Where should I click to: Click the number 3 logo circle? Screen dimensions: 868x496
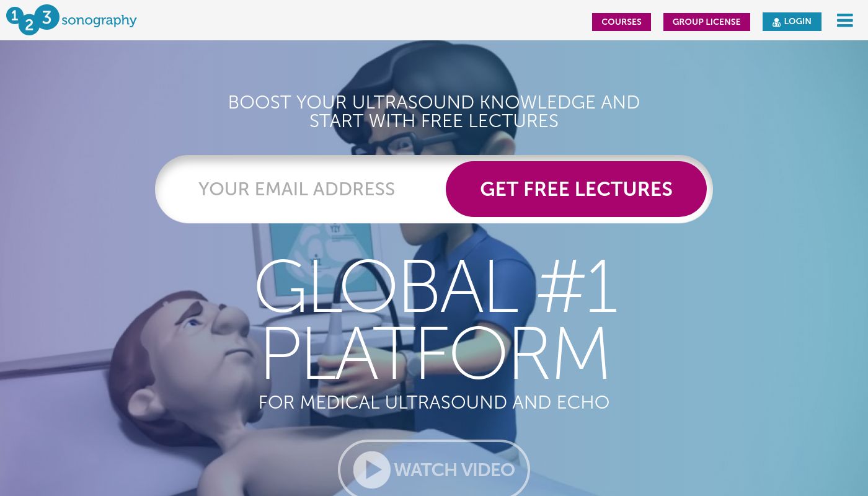pos(46,17)
